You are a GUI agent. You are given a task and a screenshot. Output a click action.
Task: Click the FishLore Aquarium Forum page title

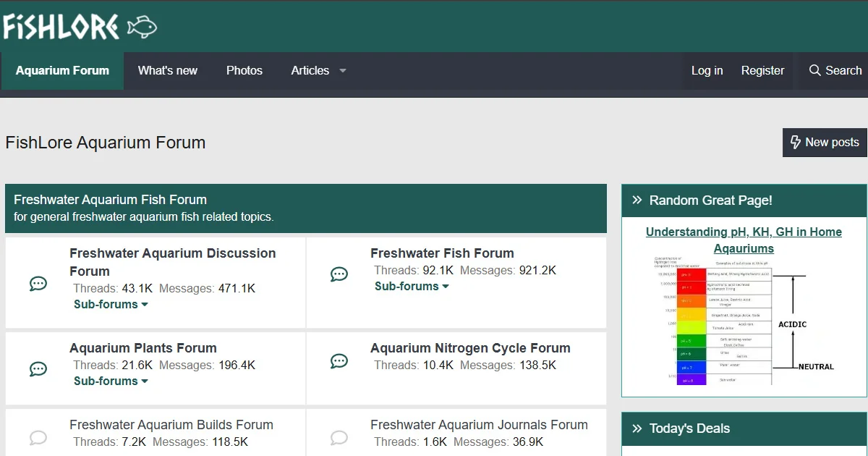click(106, 143)
